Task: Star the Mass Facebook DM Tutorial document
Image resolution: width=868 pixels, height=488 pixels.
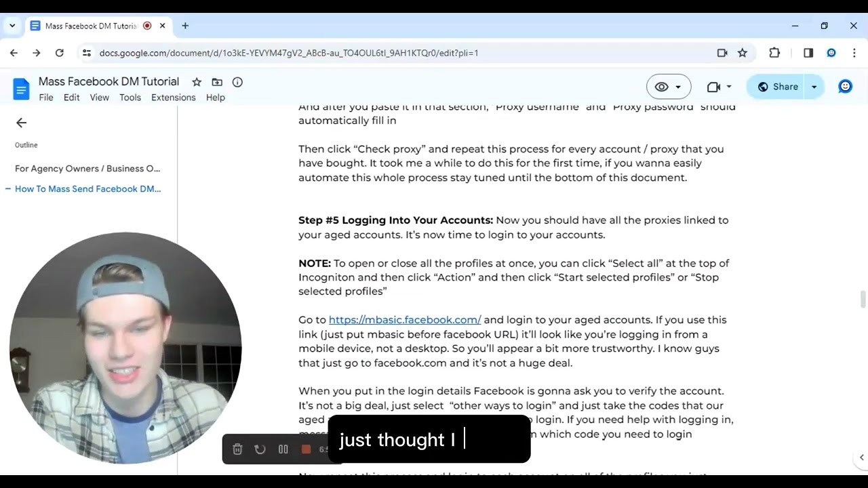Action: [x=197, y=82]
